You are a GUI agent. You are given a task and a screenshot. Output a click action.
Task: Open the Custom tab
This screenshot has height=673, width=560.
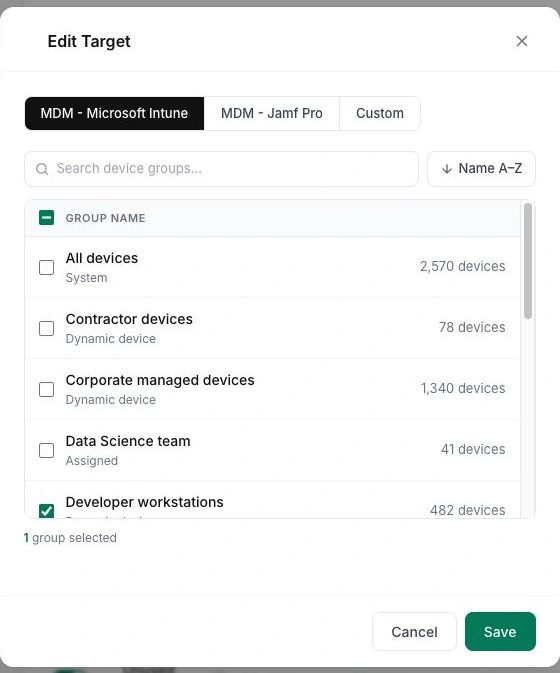coord(380,113)
